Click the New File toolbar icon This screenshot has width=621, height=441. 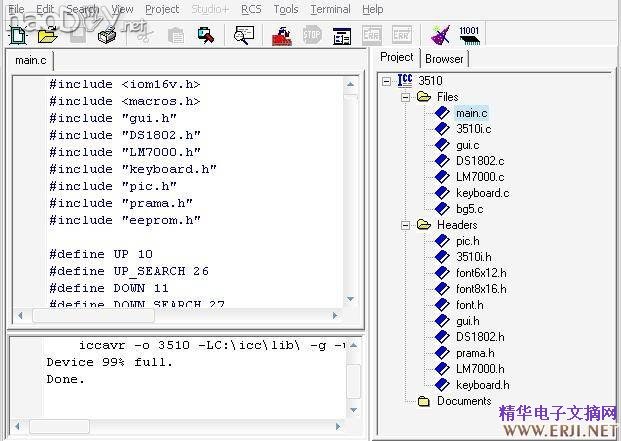point(17,35)
